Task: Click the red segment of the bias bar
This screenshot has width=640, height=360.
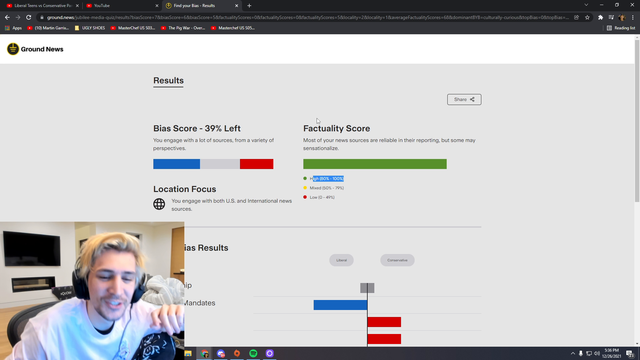Action: (256, 164)
